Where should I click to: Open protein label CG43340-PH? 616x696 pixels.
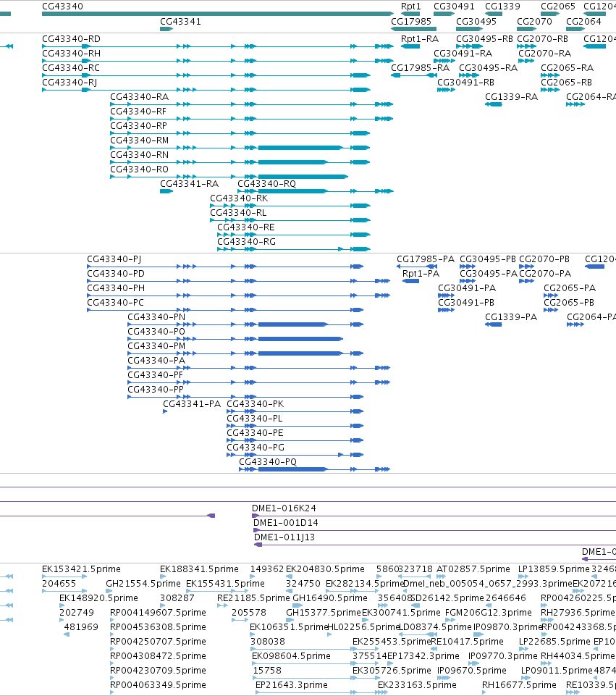116,288
